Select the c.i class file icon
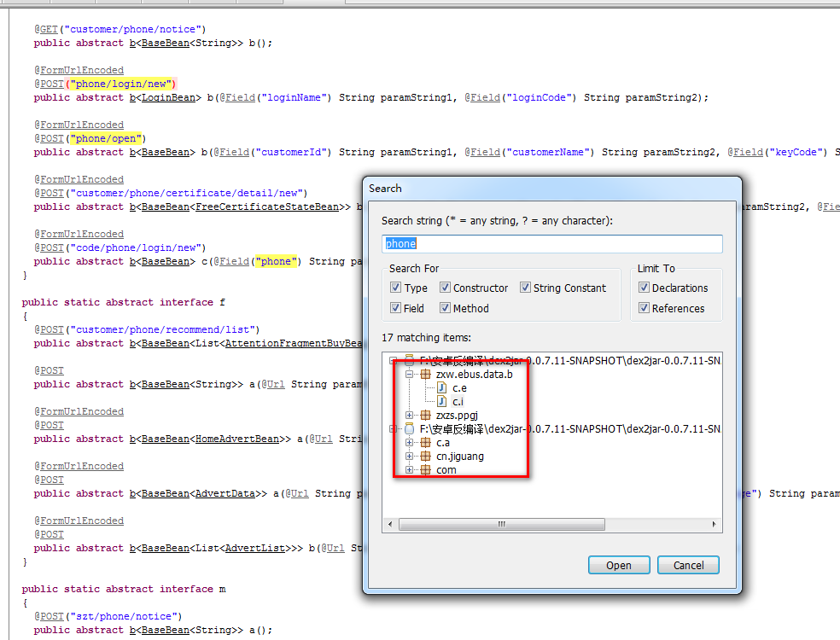Viewport: 840px width, 640px height. tap(442, 402)
